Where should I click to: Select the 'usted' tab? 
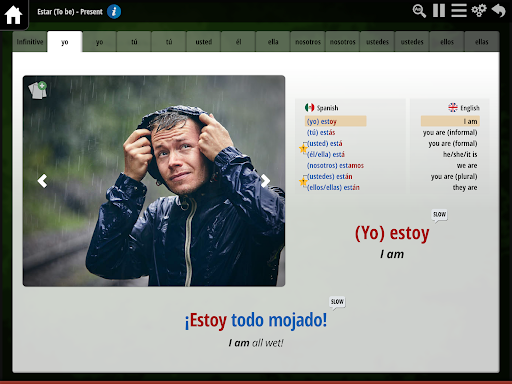(204, 42)
